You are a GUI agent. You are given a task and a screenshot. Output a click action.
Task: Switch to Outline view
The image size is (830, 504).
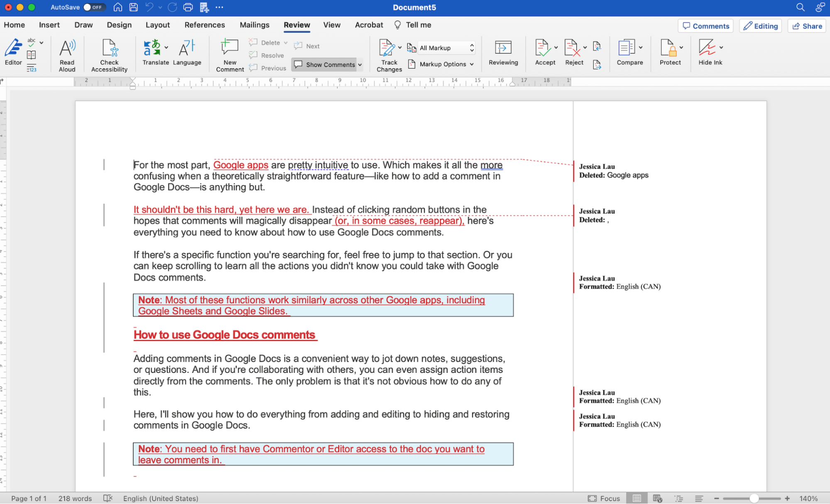(x=678, y=498)
